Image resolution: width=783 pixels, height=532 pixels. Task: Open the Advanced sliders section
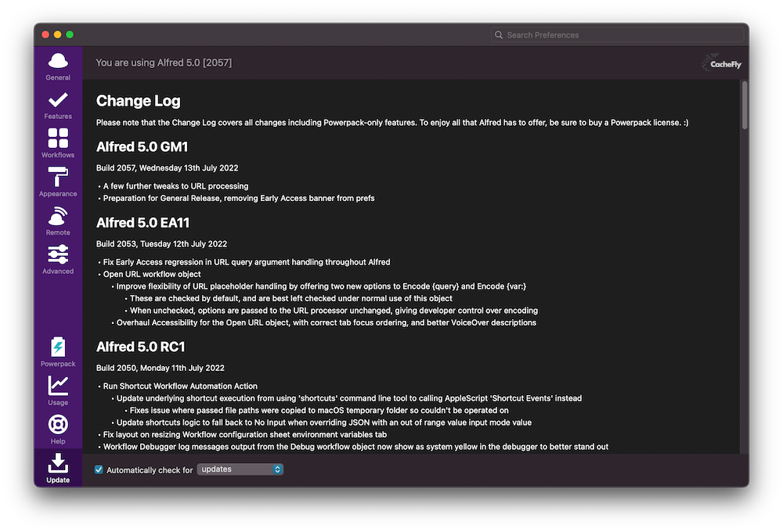pos(58,254)
